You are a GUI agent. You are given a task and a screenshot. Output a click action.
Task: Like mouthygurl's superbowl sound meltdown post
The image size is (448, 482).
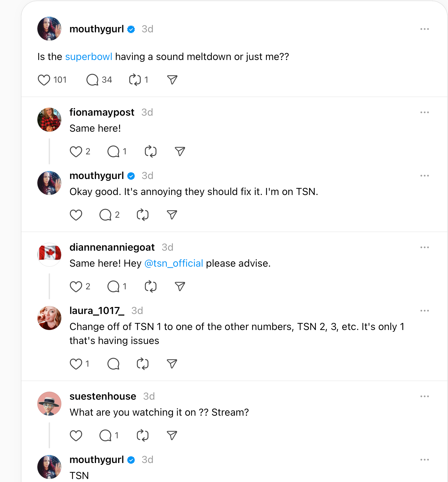pos(44,80)
